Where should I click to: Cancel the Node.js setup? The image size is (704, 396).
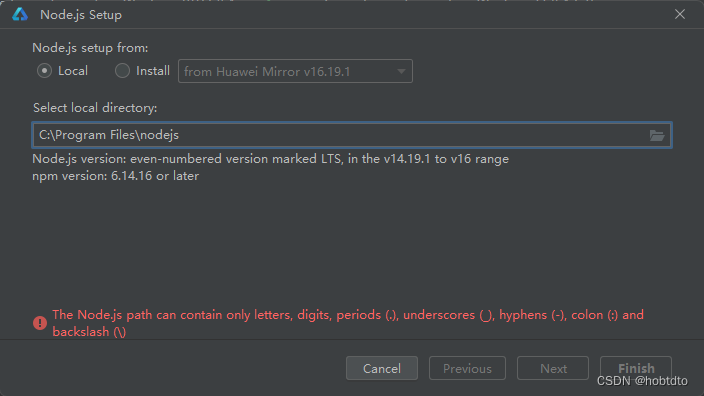382,368
